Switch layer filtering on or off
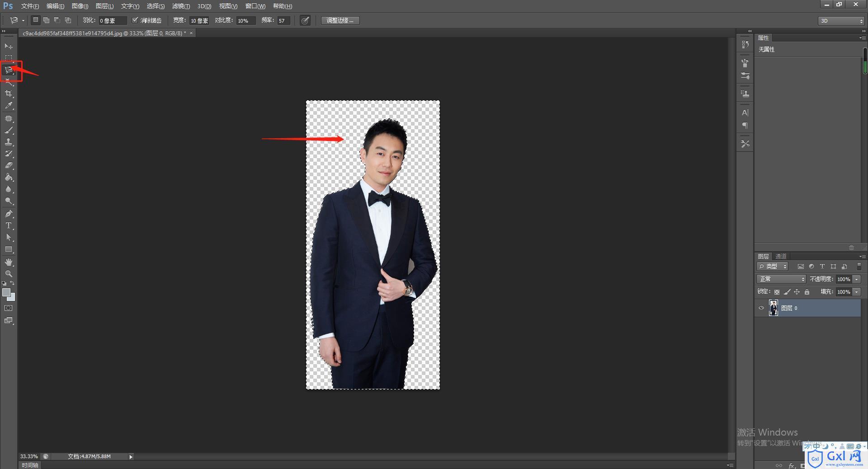This screenshot has width=868, height=469. click(x=859, y=267)
